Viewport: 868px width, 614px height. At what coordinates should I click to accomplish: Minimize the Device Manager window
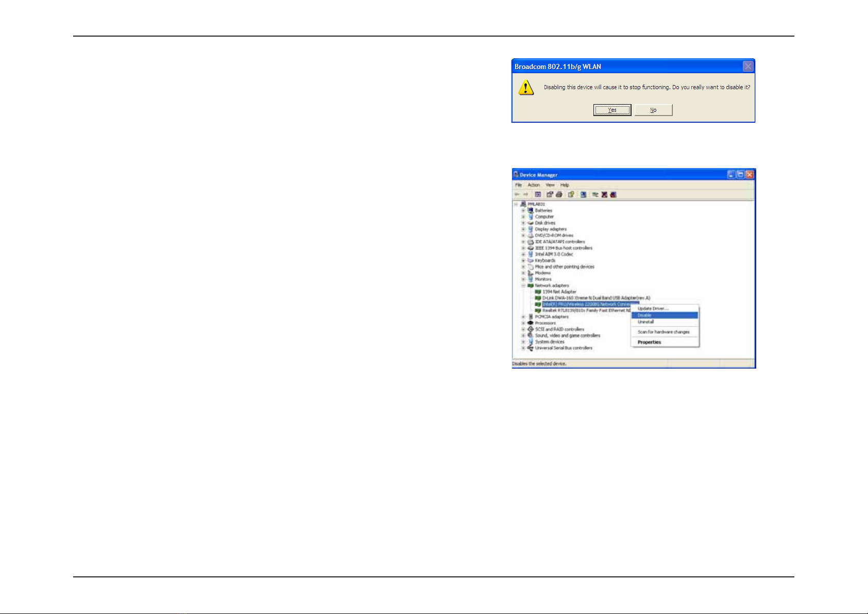[x=731, y=174]
